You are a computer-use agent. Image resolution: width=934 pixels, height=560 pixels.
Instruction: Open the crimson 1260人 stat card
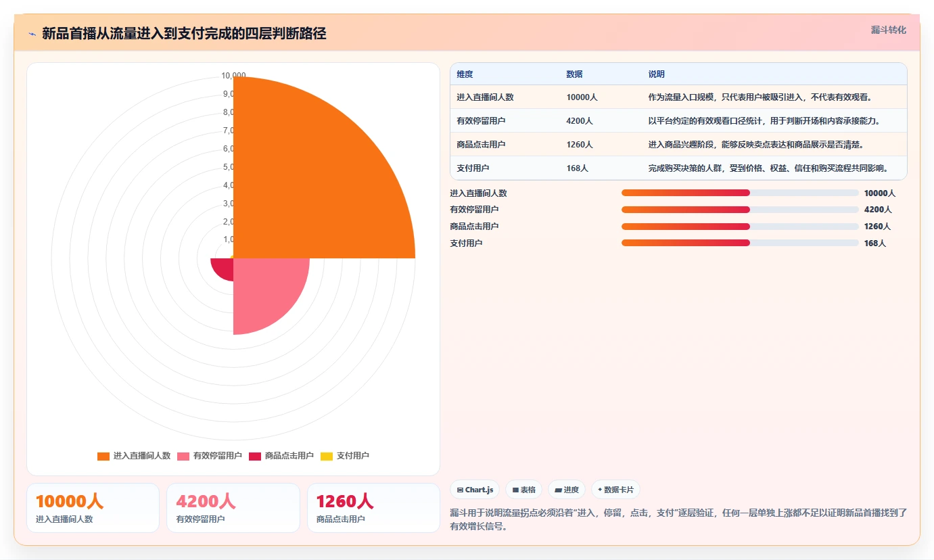373,508
